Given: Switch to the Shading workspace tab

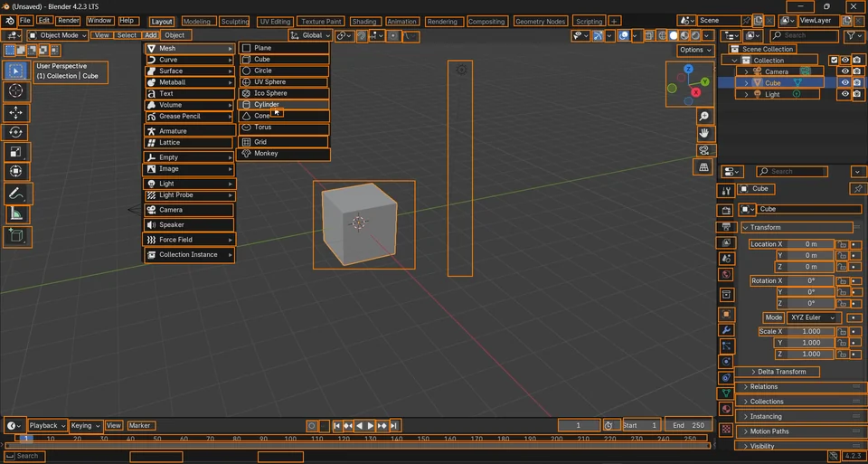Looking at the screenshot, I should click(364, 22).
